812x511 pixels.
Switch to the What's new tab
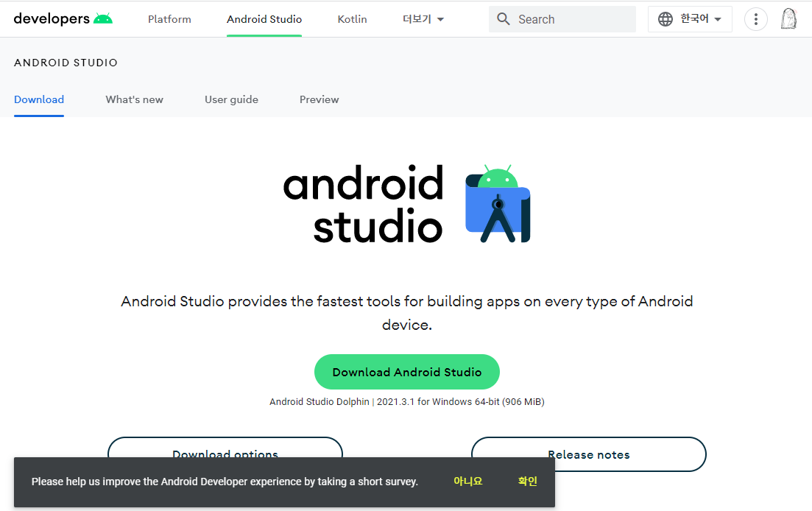[x=134, y=99]
